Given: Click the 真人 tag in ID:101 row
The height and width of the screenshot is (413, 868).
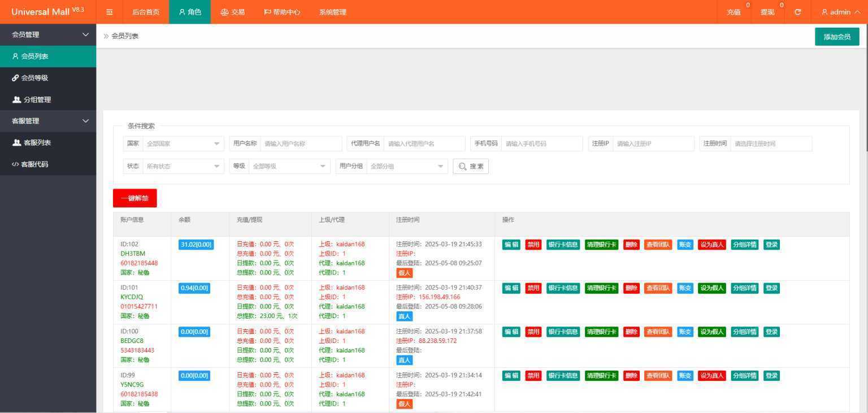Looking at the screenshot, I should tap(405, 316).
